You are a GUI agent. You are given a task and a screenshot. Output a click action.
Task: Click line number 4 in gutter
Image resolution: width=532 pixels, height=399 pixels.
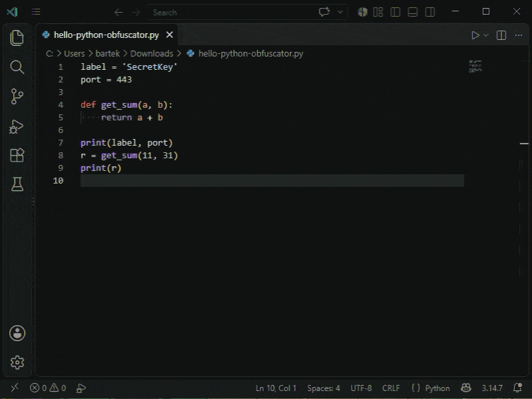[61, 105]
